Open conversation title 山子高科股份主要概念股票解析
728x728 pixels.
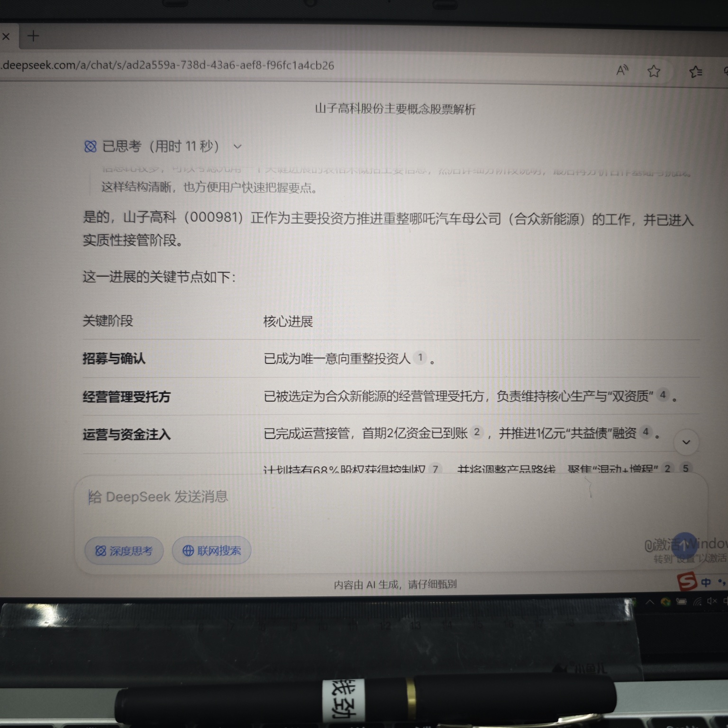click(x=395, y=109)
